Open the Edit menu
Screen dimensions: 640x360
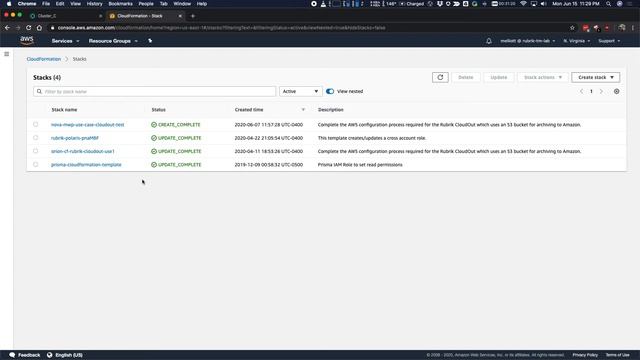pos(60,4)
